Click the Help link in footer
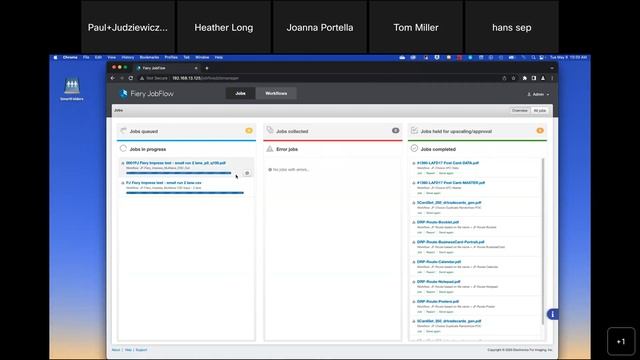Viewport: 640px width, 360px height. pyautogui.click(x=128, y=350)
